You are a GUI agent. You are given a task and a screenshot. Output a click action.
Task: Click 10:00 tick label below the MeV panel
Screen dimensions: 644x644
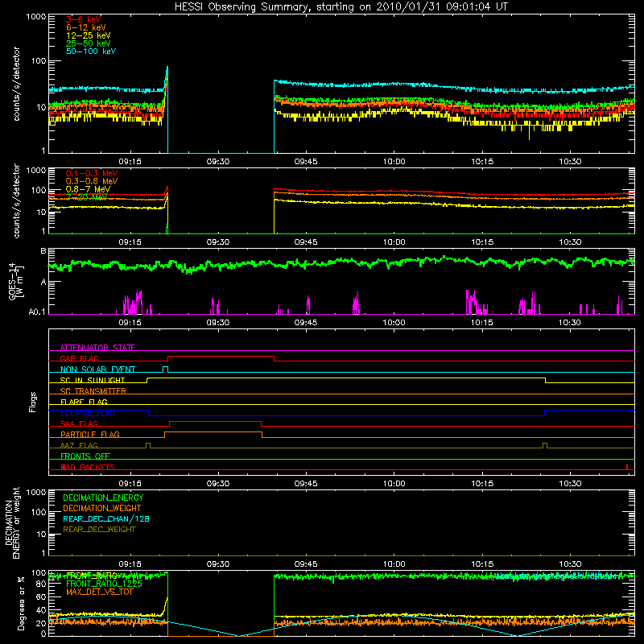click(394, 242)
